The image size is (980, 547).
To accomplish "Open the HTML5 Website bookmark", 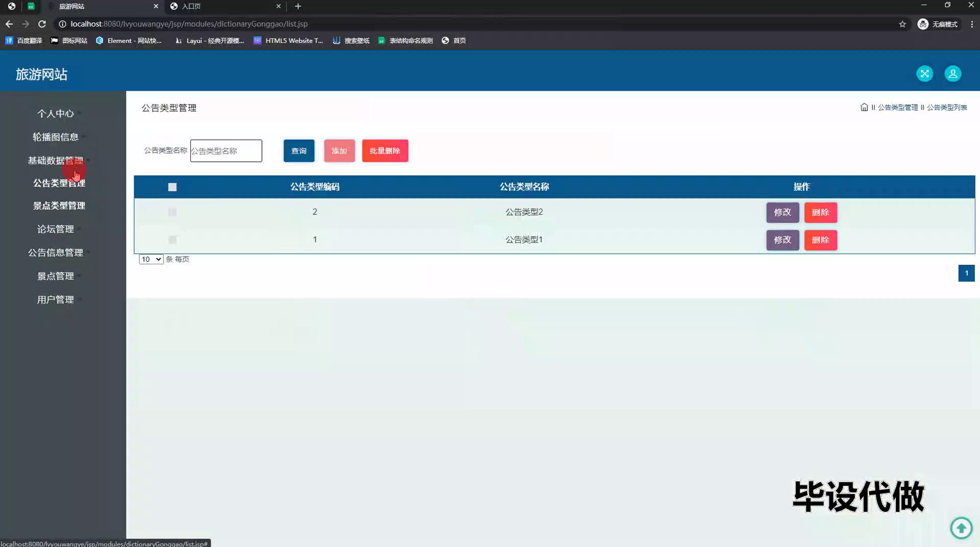I will [288, 40].
